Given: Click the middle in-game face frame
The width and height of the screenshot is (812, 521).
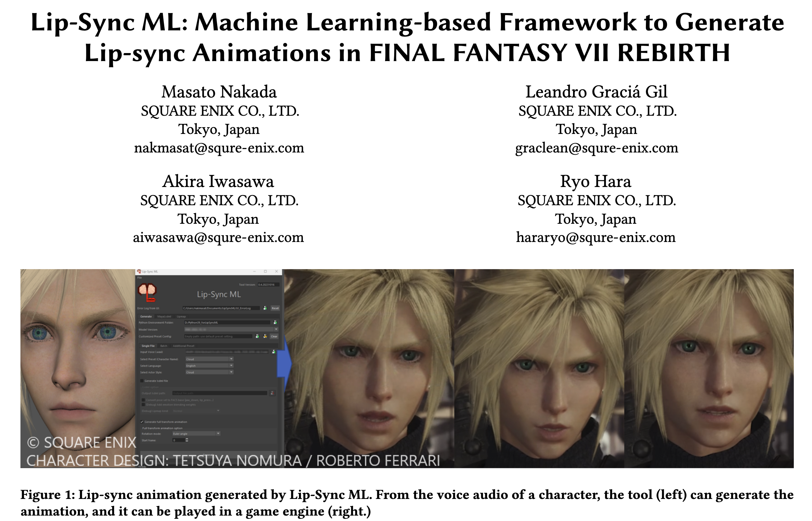Looking at the screenshot, I should pos(539,369).
